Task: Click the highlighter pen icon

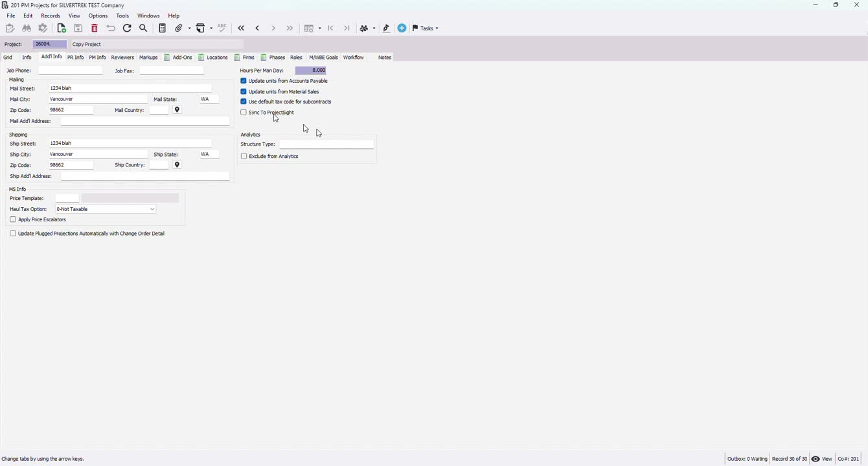Action: tap(387, 28)
